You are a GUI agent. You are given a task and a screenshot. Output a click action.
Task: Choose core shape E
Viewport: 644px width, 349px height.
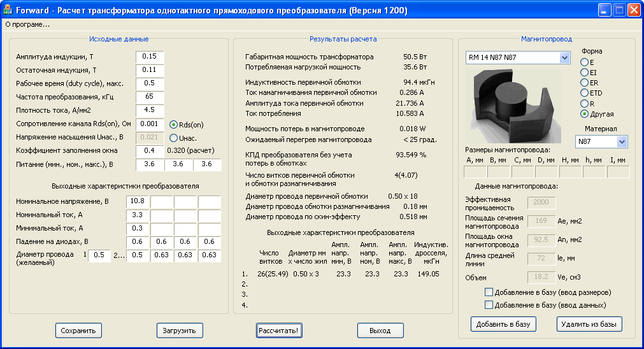(x=584, y=62)
